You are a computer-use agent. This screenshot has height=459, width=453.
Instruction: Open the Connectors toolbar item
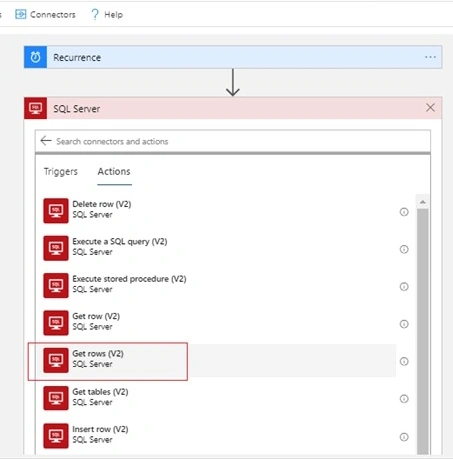pyautogui.click(x=45, y=14)
